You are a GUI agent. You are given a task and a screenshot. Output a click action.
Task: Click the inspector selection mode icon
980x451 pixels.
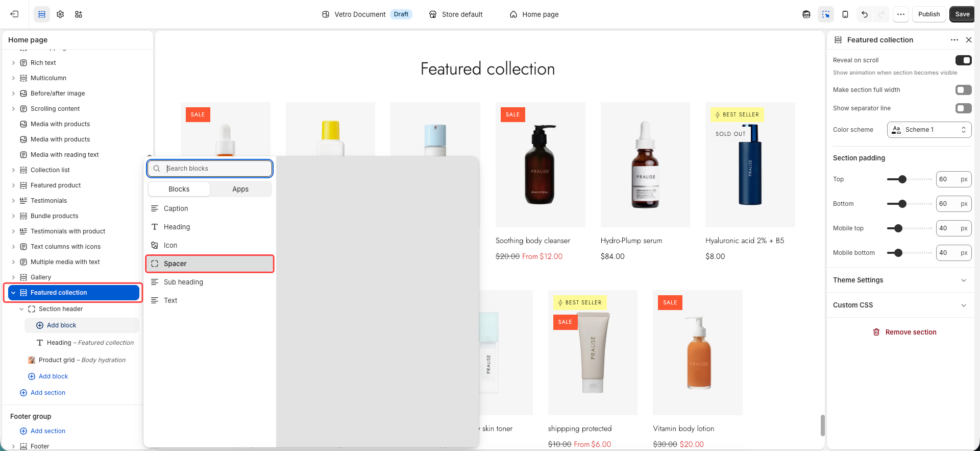(826, 14)
